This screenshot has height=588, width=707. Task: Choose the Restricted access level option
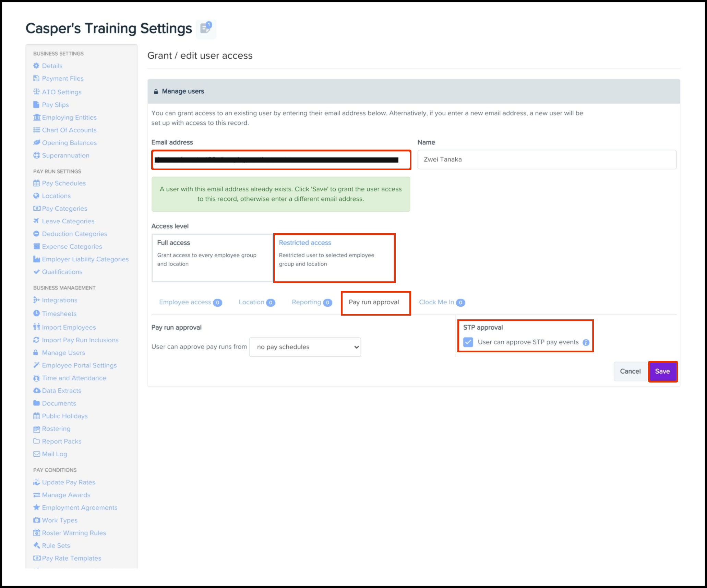coord(334,258)
